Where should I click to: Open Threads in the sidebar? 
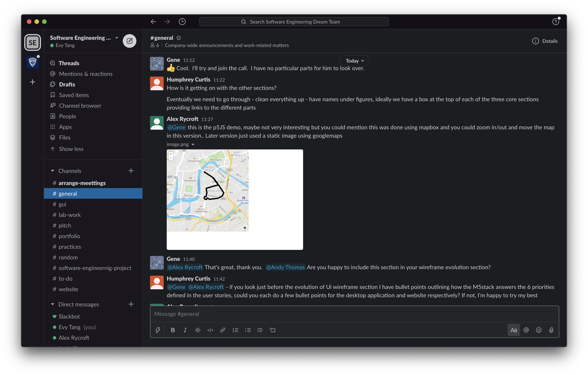coord(69,63)
